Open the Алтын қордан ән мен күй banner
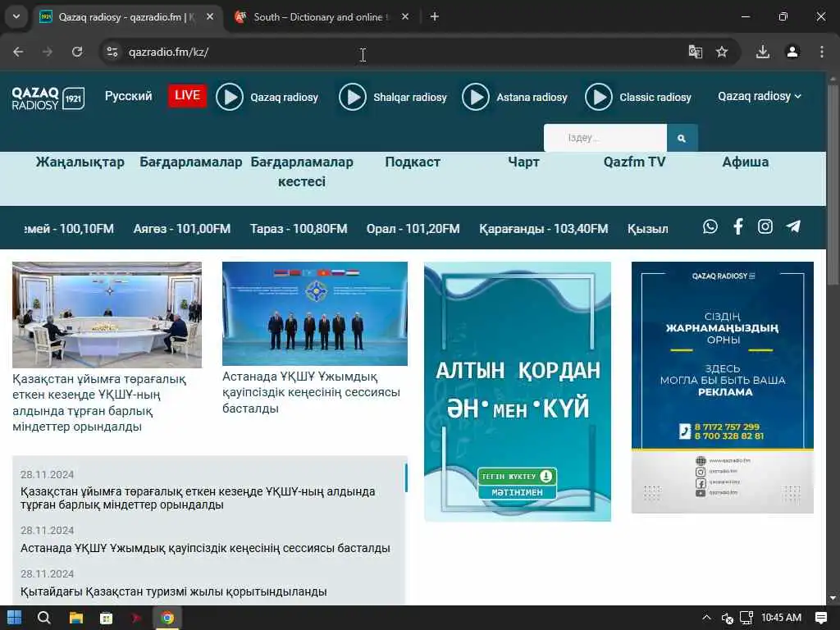Viewport: 840px width, 630px height. point(518,391)
